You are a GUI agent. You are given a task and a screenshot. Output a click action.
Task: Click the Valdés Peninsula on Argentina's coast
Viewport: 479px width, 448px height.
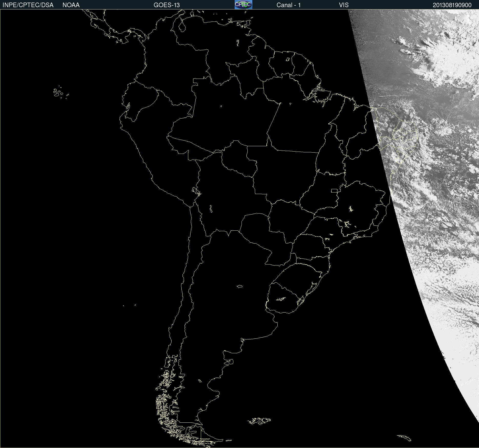(230, 361)
